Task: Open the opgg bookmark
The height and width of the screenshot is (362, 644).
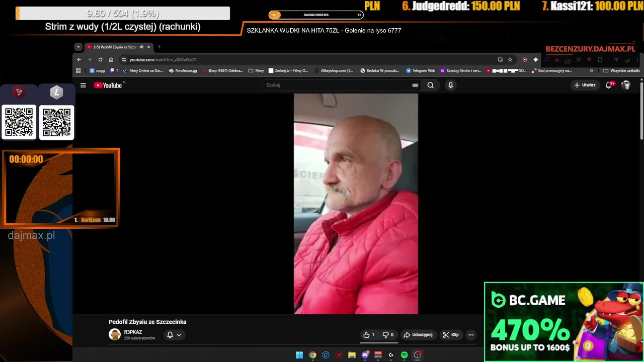Action: pyautogui.click(x=98, y=71)
